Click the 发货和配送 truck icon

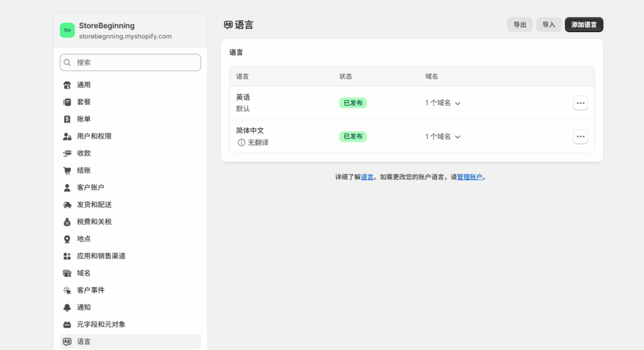tap(67, 205)
